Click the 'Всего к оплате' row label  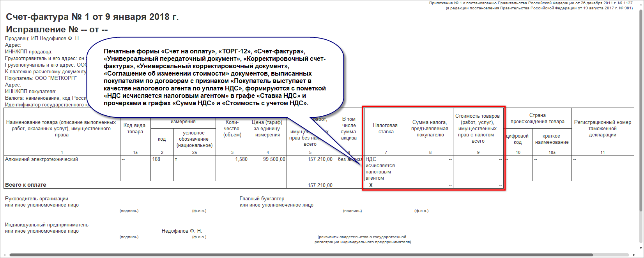point(26,185)
